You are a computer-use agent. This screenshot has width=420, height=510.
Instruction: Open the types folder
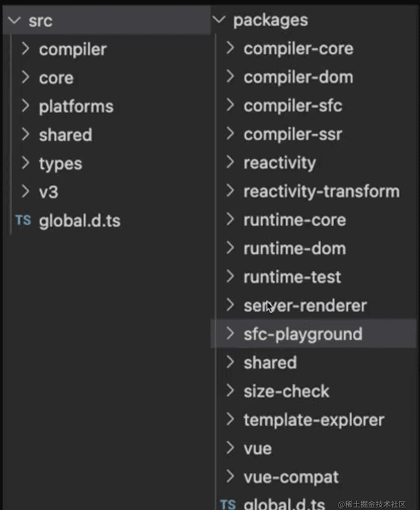tap(60, 164)
